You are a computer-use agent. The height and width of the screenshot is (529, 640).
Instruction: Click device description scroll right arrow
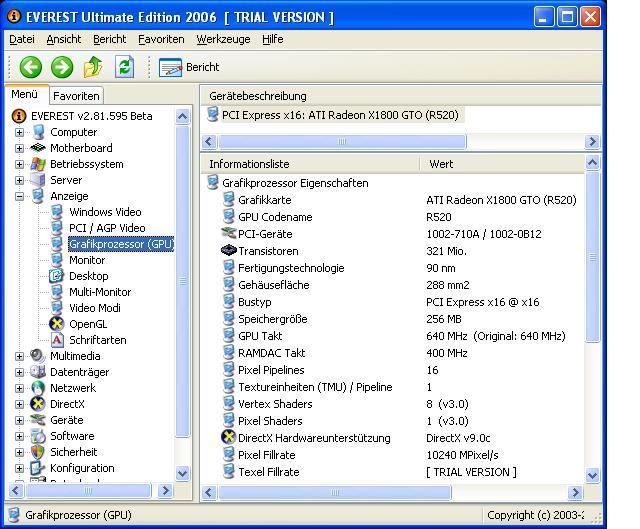coord(591,142)
